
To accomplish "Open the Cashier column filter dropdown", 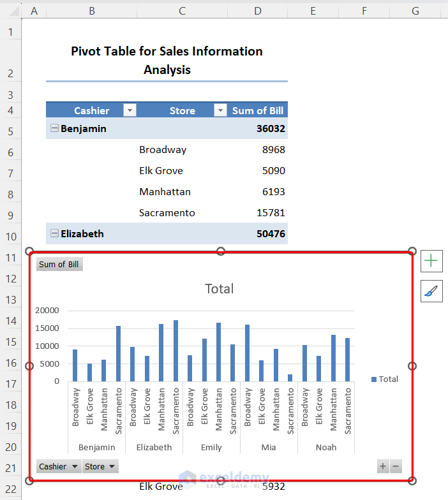I will (x=130, y=110).
